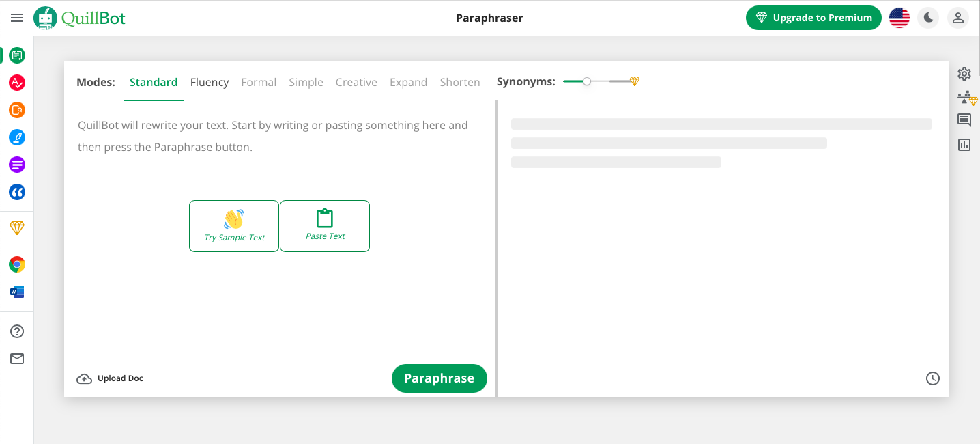Click the premium diamond at slider end
Image resolution: width=980 pixels, height=444 pixels.
pyautogui.click(x=635, y=81)
